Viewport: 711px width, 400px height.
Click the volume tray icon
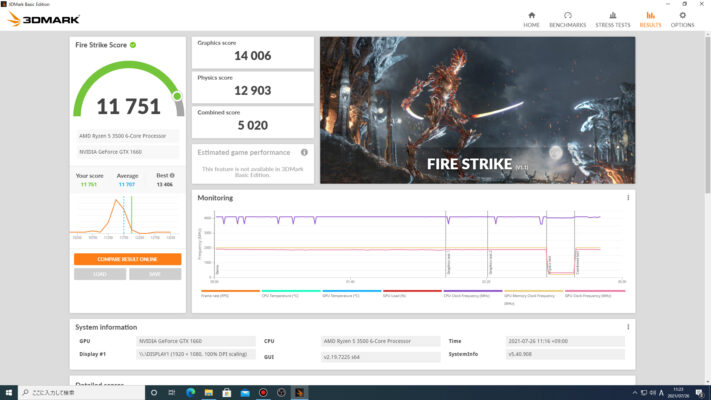[x=653, y=393]
